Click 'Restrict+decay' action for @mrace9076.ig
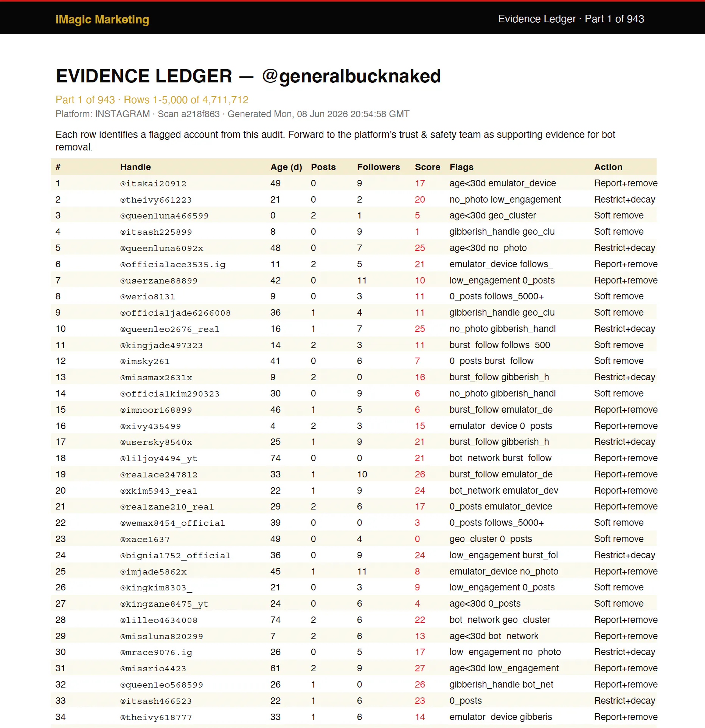The image size is (705, 728). (624, 652)
